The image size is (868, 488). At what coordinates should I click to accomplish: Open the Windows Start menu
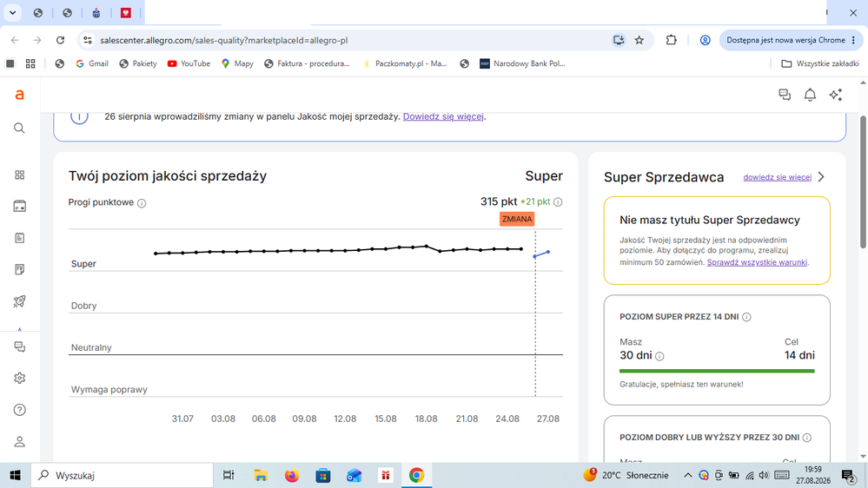[x=15, y=475]
